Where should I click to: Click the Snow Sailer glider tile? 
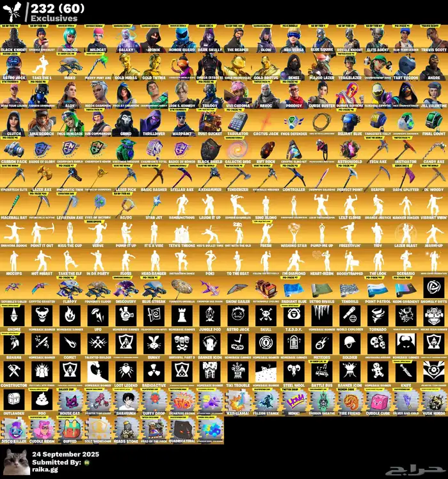236,289
